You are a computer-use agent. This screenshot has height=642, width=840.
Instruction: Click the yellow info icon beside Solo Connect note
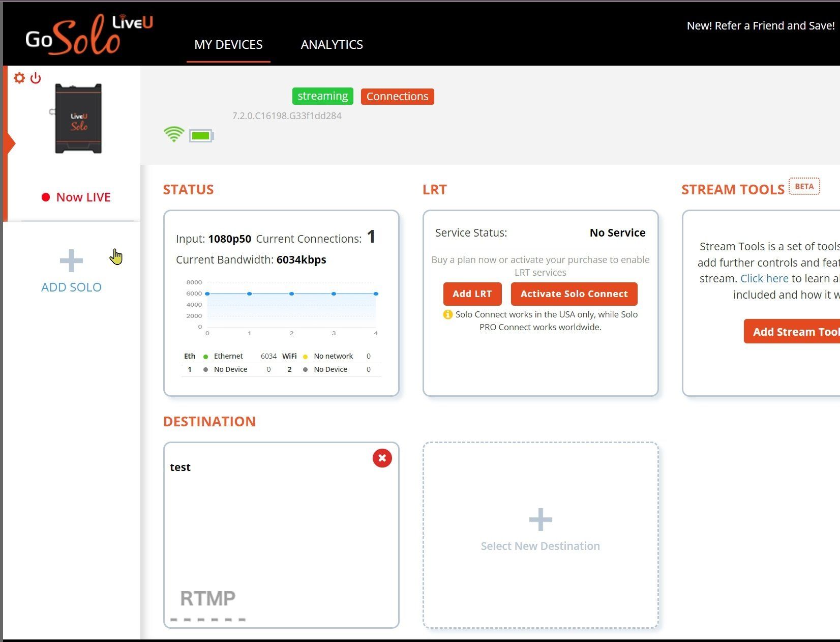pyautogui.click(x=447, y=314)
